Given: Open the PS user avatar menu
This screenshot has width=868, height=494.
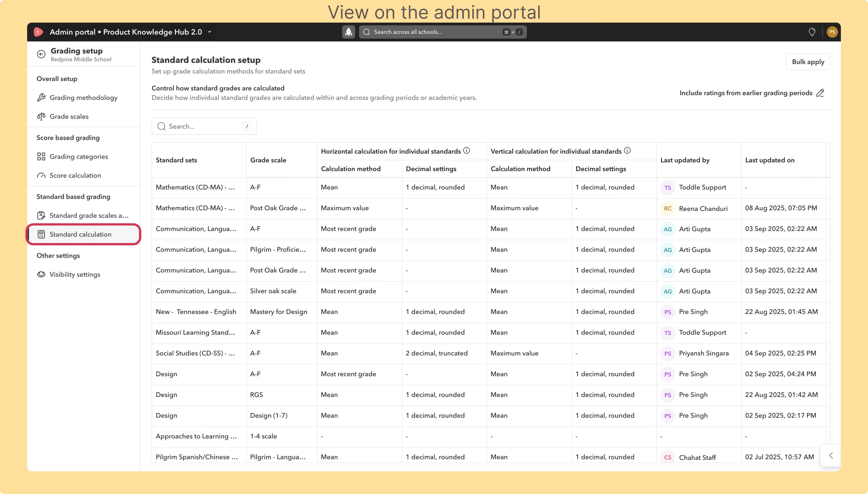Looking at the screenshot, I should (x=832, y=32).
